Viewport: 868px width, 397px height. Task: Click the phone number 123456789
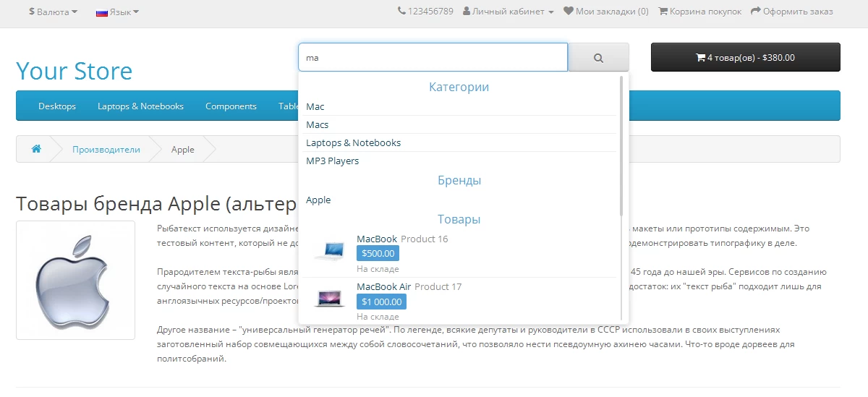tap(430, 12)
